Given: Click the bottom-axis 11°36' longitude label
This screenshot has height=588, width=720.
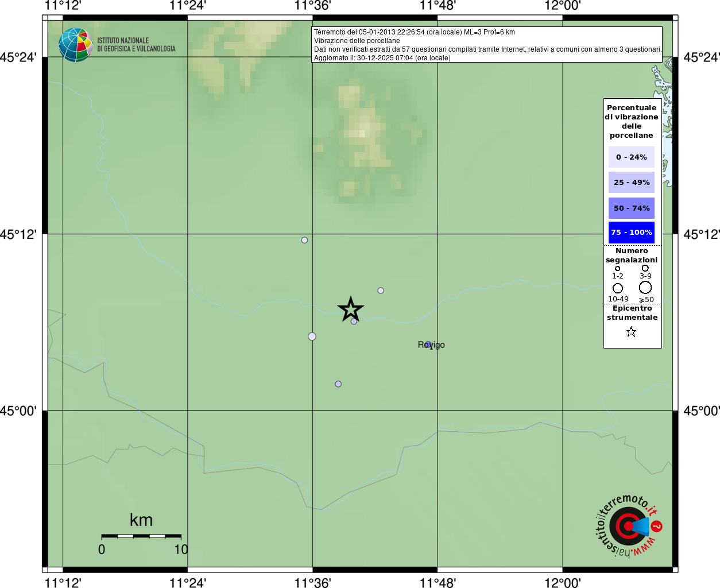Looking at the screenshot, I should pyautogui.click(x=312, y=583).
